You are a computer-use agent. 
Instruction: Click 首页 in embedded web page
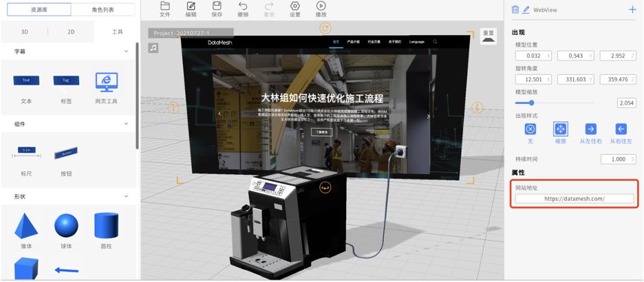pyautogui.click(x=336, y=42)
